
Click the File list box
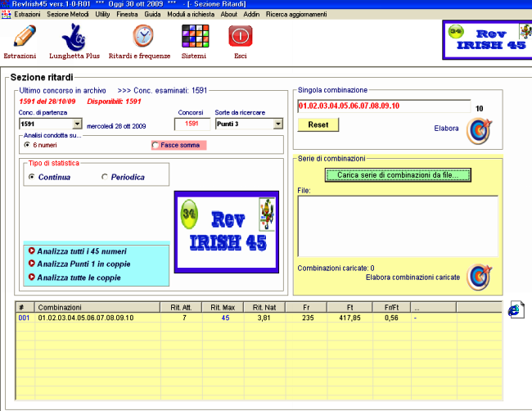click(x=398, y=226)
